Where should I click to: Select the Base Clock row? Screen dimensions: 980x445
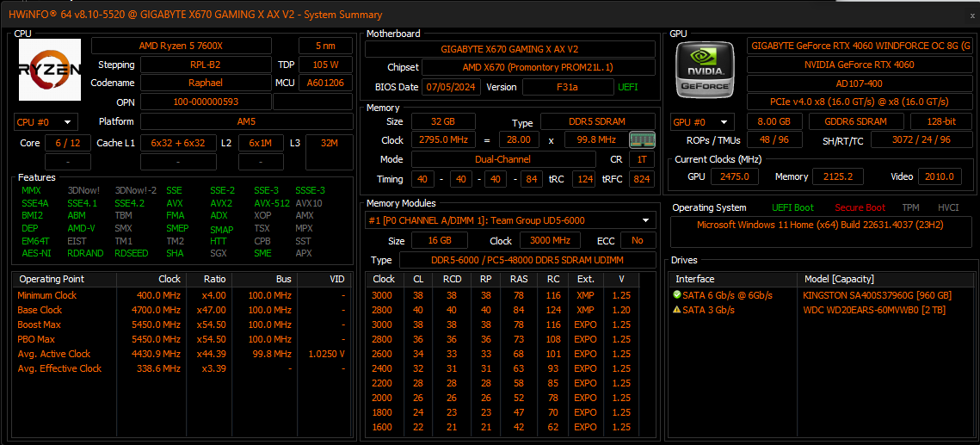182,310
